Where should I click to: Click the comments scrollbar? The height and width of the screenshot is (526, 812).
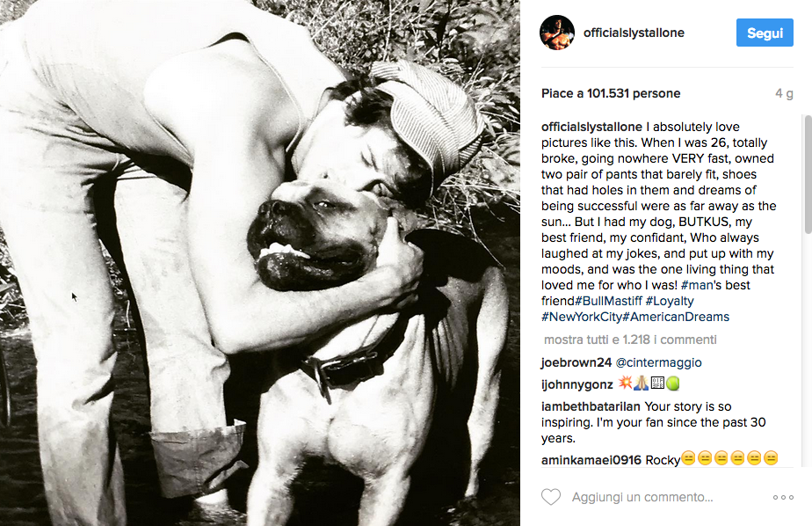click(x=808, y=176)
